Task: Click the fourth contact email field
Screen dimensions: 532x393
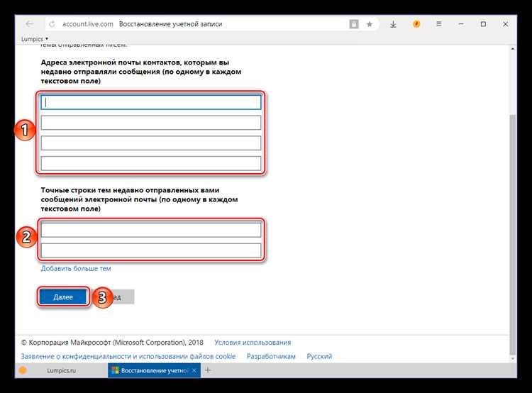Action: 151,163
